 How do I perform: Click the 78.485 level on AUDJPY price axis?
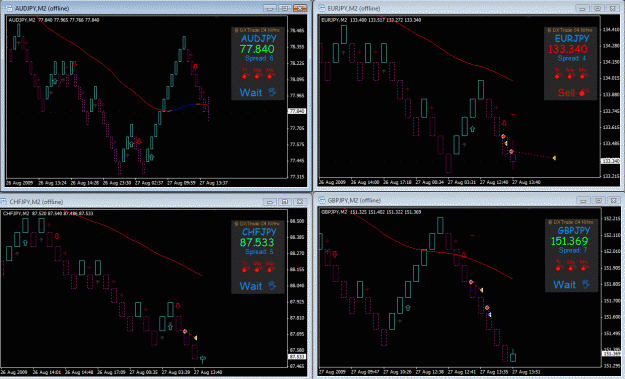click(297, 30)
